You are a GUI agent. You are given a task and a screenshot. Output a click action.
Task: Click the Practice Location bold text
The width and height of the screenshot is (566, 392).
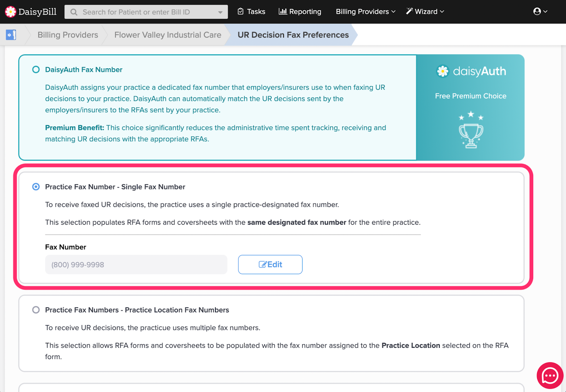click(x=411, y=346)
